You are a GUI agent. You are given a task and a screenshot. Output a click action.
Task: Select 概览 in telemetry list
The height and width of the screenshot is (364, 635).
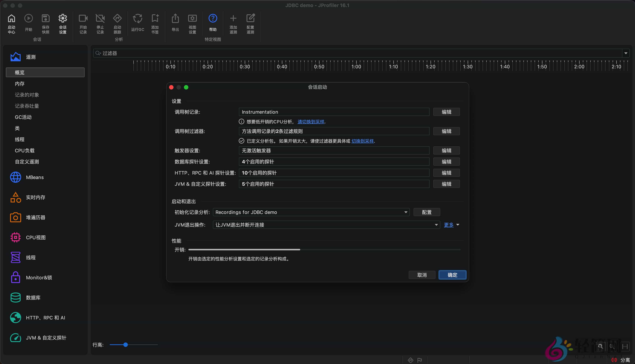point(45,72)
